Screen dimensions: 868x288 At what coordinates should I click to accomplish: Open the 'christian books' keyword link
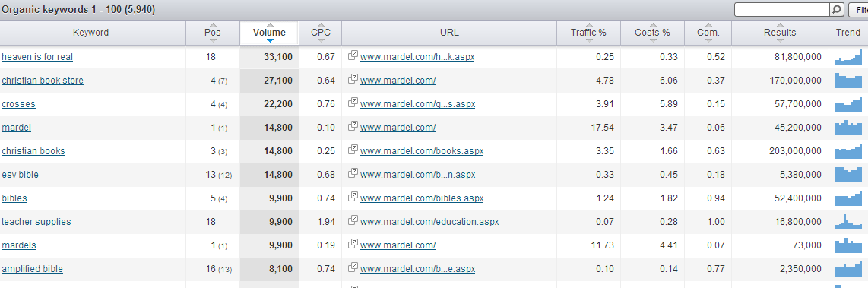click(33, 150)
